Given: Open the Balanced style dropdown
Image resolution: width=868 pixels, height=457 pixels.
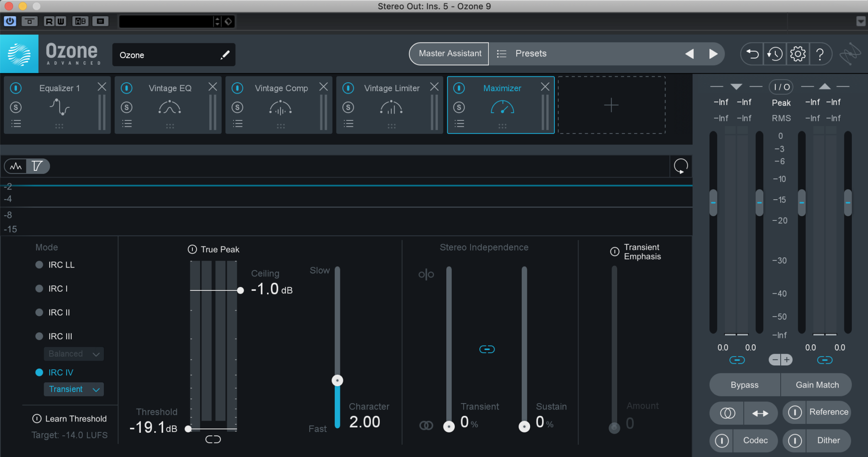Looking at the screenshot, I should 74,354.
